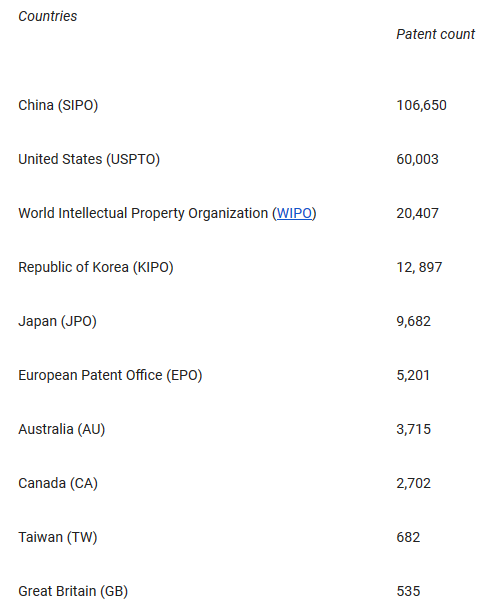Select Taiwan's 682 patent count

click(408, 537)
